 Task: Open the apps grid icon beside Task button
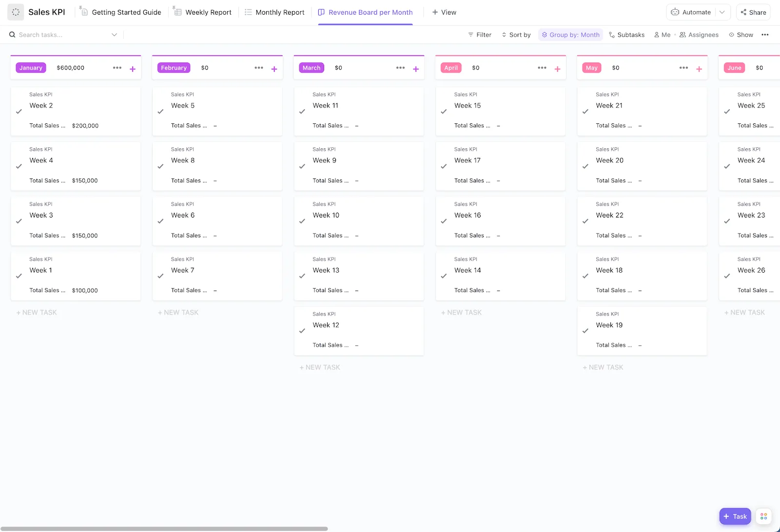tap(763, 516)
